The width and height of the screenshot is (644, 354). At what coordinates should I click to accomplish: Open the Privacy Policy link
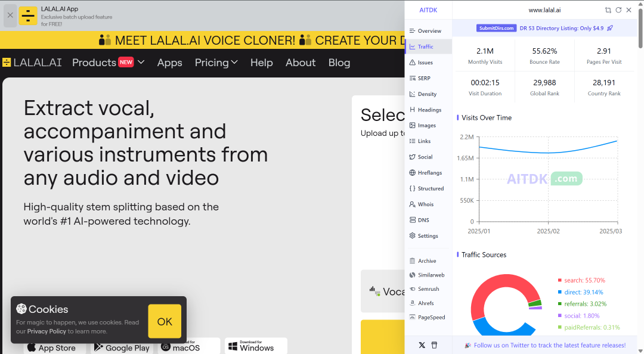[x=47, y=331]
